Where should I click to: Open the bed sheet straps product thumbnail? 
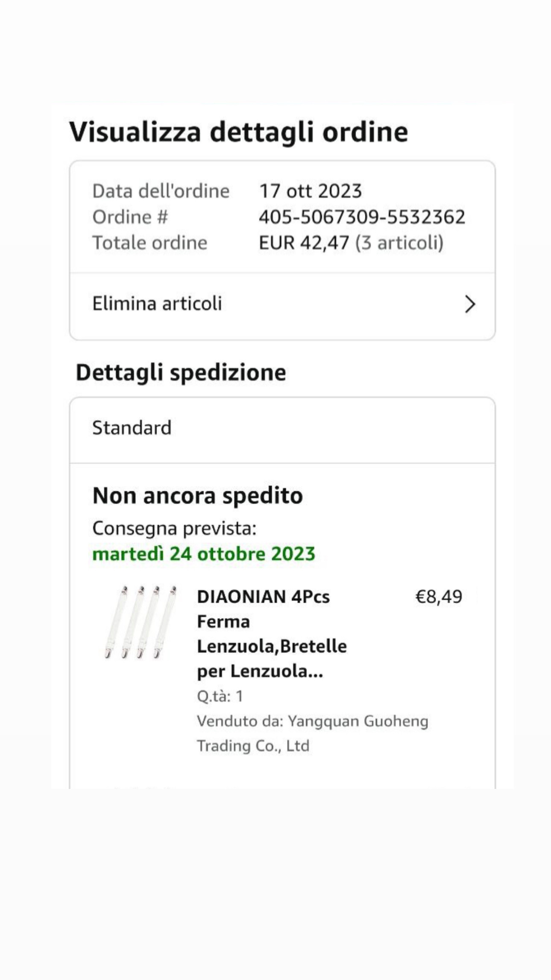(x=141, y=622)
